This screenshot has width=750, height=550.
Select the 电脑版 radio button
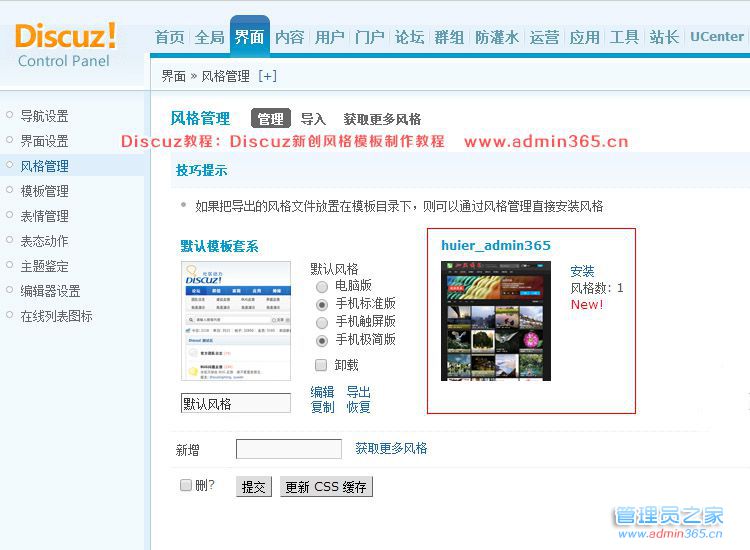click(322, 286)
